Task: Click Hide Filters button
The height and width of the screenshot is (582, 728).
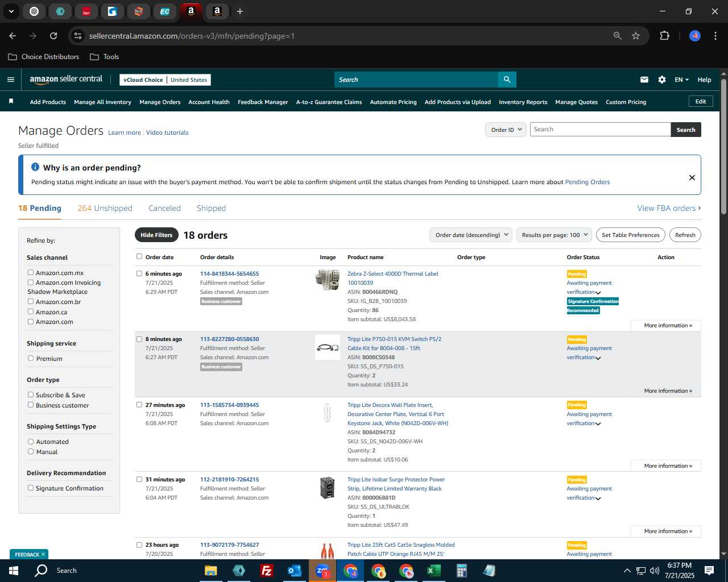Action: coord(156,235)
